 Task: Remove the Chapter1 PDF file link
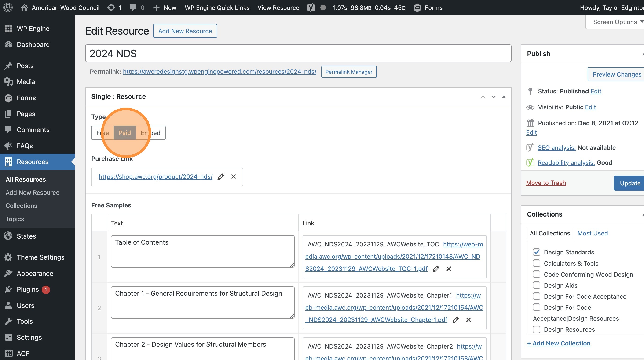[468, 320]
